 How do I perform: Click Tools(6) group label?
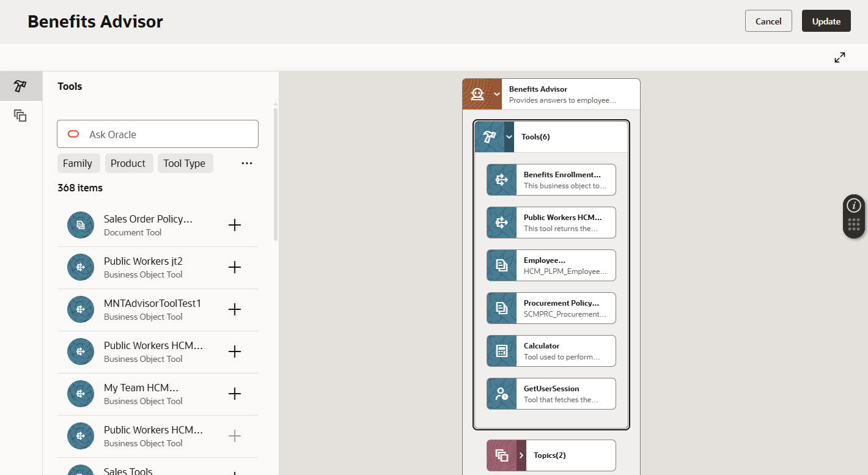click(x=535, y=137)
